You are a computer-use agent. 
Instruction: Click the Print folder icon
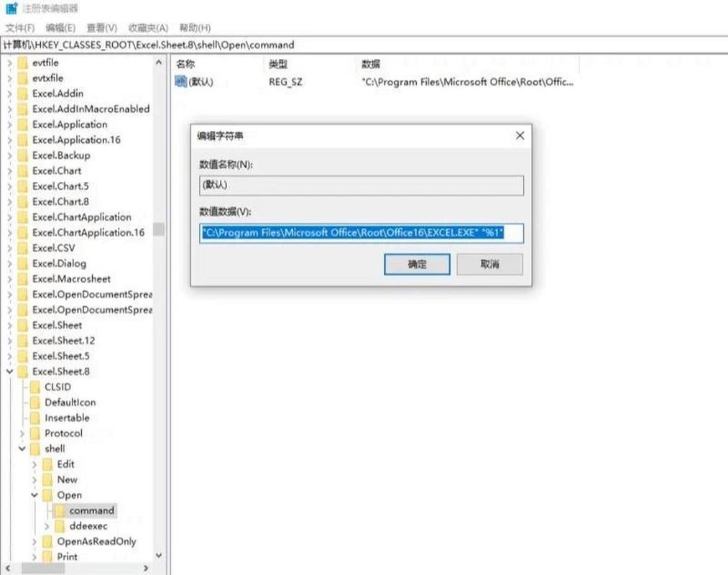[x=47, y=556]
